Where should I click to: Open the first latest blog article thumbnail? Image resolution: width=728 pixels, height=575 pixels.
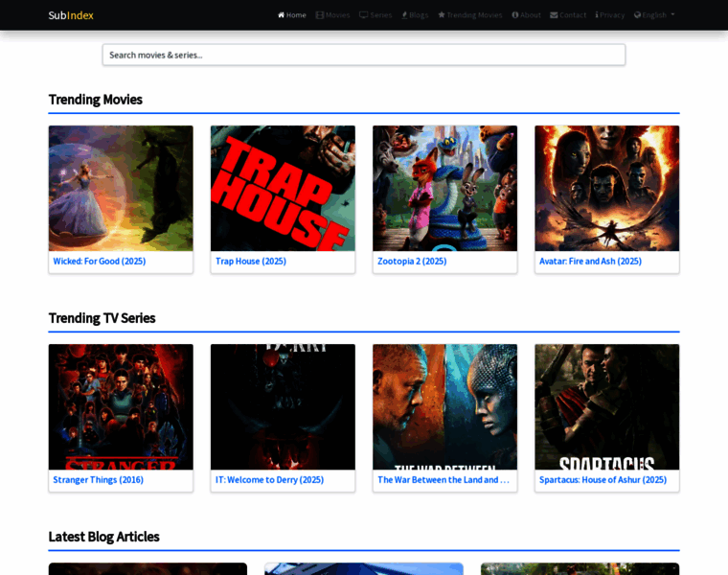coord(148,568)
